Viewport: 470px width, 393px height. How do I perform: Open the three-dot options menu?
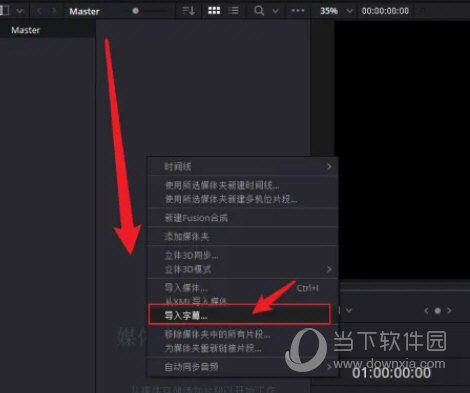[298, 11]
